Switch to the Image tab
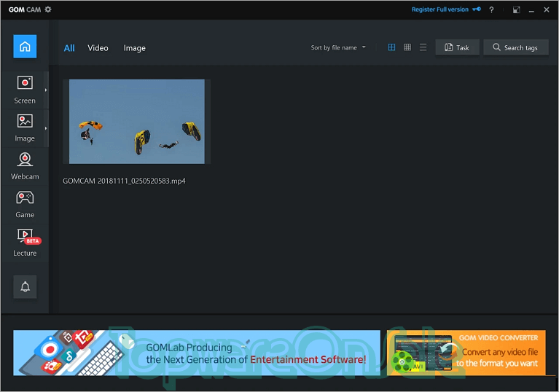Screen dimensions: 559x392 point(134,48)
